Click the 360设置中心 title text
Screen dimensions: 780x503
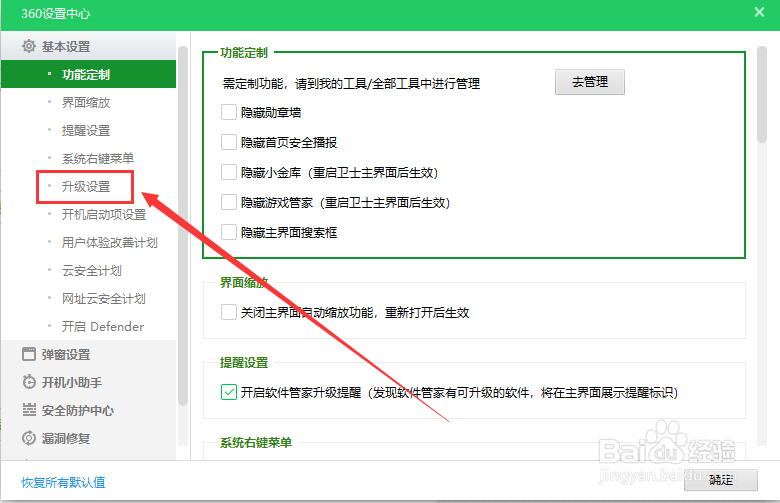tap(55, 13)
